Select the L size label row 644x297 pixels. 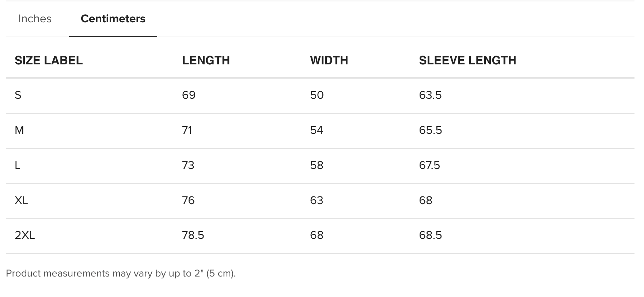coord(18,165)
